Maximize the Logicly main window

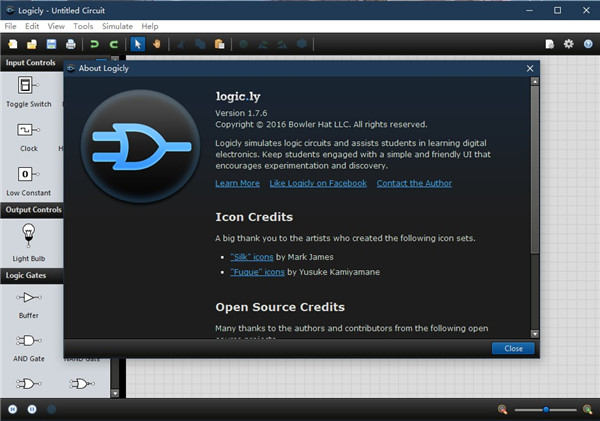pyautogui.click(x=558, y=10)
